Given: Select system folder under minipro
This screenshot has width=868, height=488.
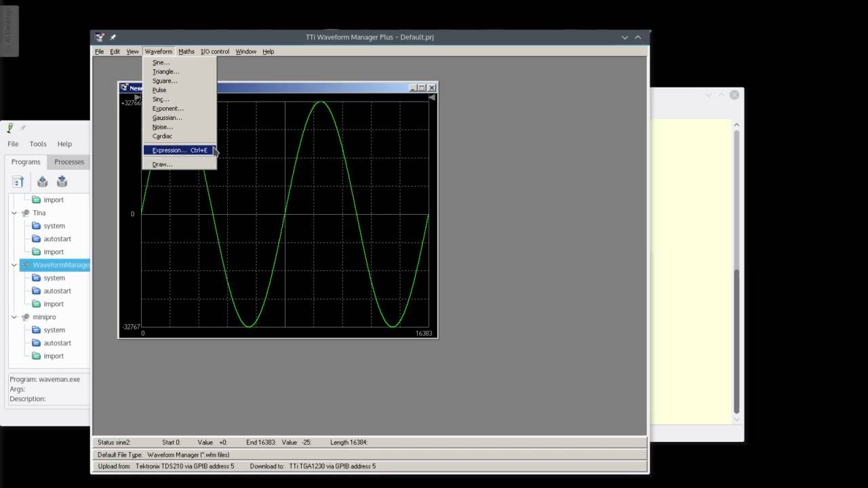Looking at the screenshot, I should 54,330.
